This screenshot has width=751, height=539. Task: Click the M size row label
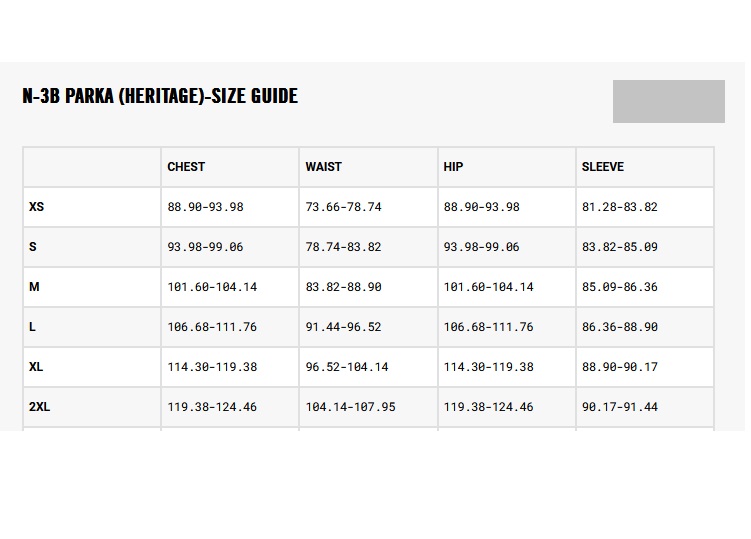click(34, 287)
